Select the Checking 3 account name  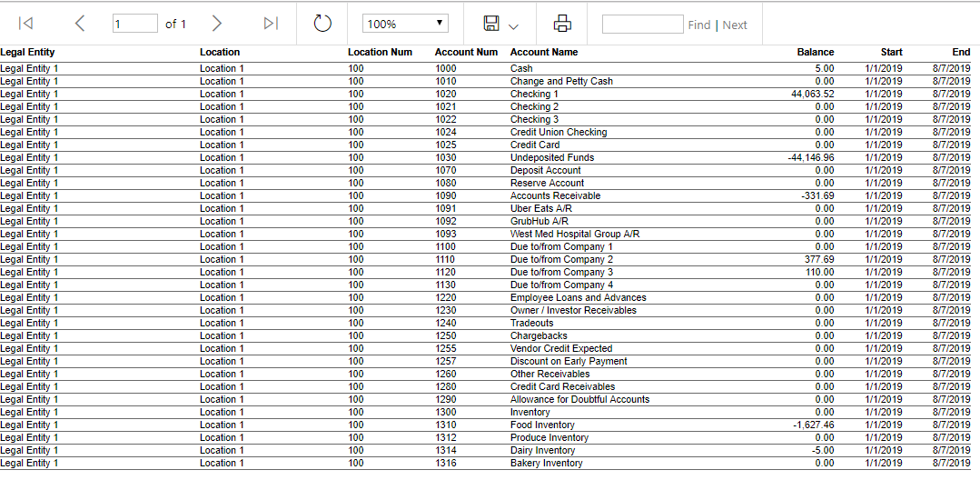534,119
